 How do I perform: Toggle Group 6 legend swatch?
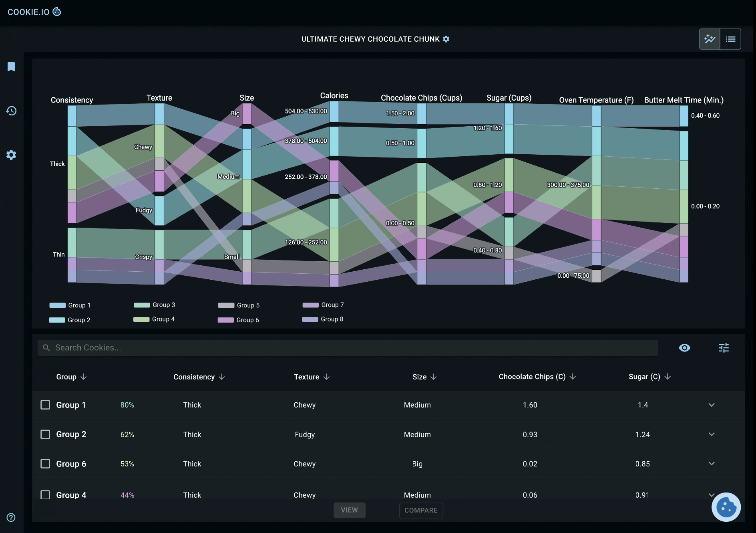point(225,320)
